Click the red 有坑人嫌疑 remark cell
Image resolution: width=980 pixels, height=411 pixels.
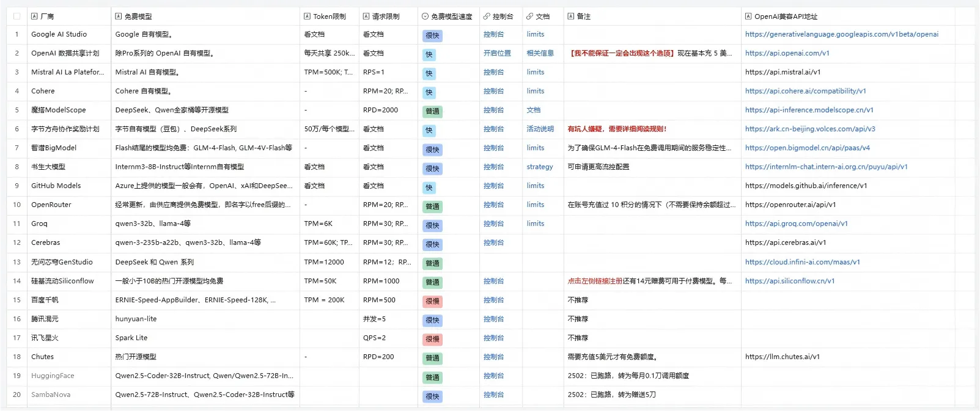pyautogui.click(x=652, y=129)
